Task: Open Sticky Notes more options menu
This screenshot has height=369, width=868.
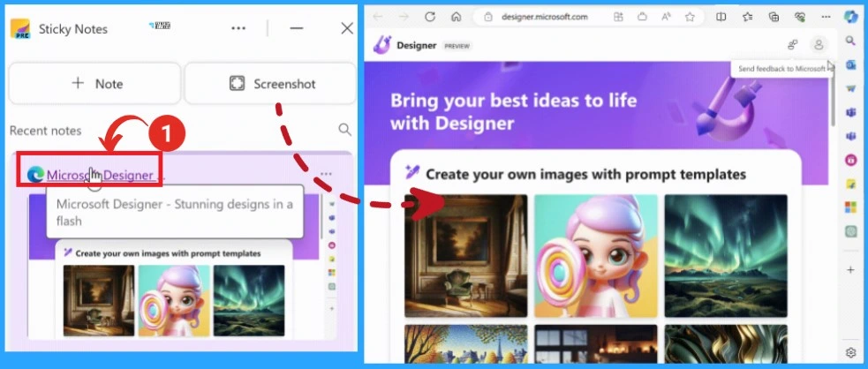Action: [x=238, y=29]
